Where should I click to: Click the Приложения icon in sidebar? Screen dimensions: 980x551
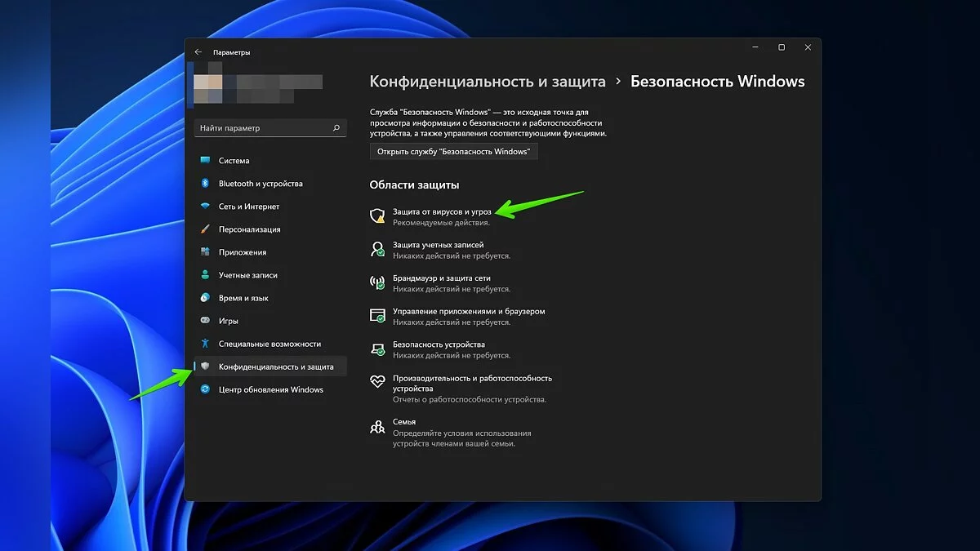point(205,252)
